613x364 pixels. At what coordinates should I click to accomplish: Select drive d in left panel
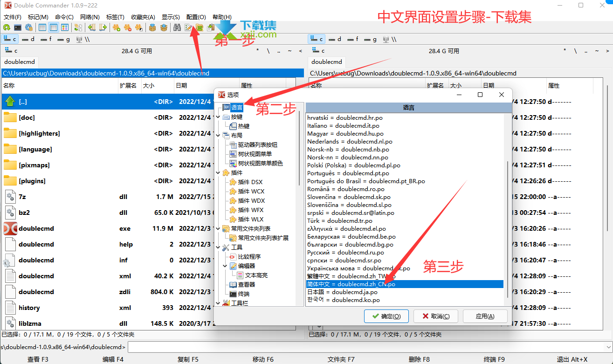(28, 39)
